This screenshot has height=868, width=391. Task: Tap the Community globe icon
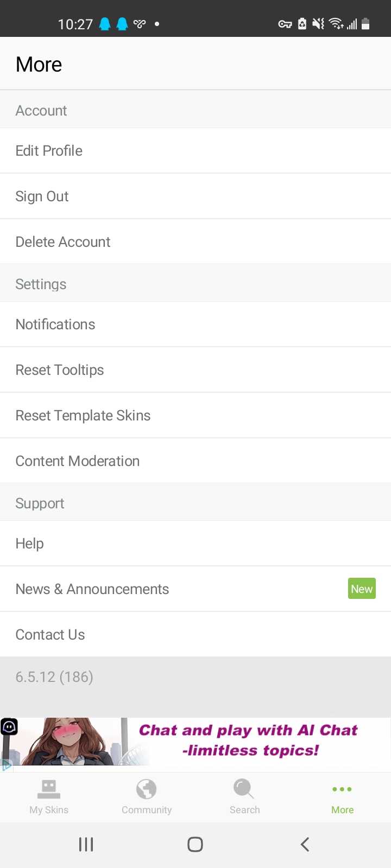click(147, 789)
